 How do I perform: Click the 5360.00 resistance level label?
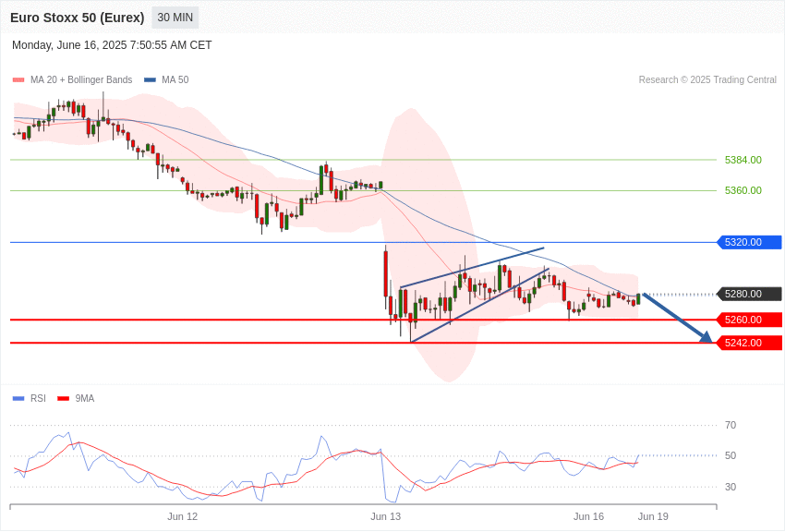click(743, 190)
